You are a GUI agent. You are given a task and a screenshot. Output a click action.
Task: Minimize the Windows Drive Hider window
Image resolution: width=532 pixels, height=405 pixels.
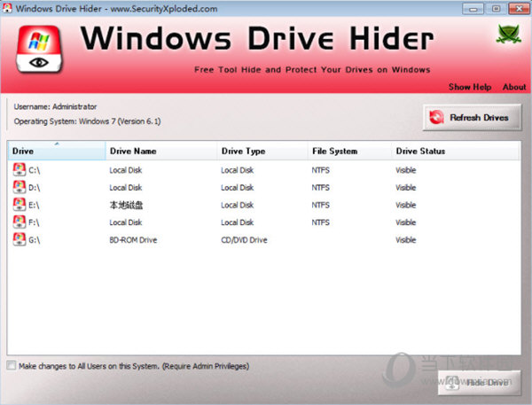[x=473, y=9]
